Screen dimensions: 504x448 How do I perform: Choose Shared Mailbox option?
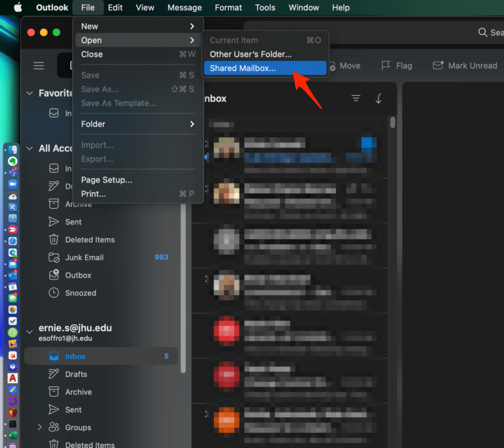tap(265, 68)
